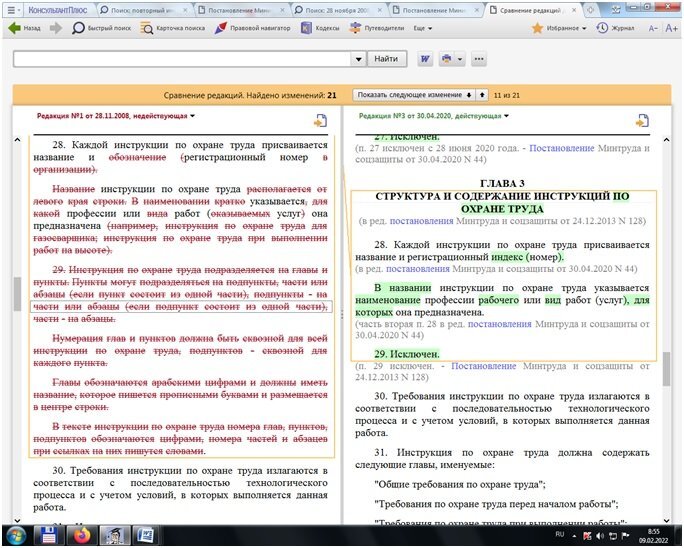Open Избранное dropdown
The width and height of the screenshot is (684, 548).
[559, 28]
